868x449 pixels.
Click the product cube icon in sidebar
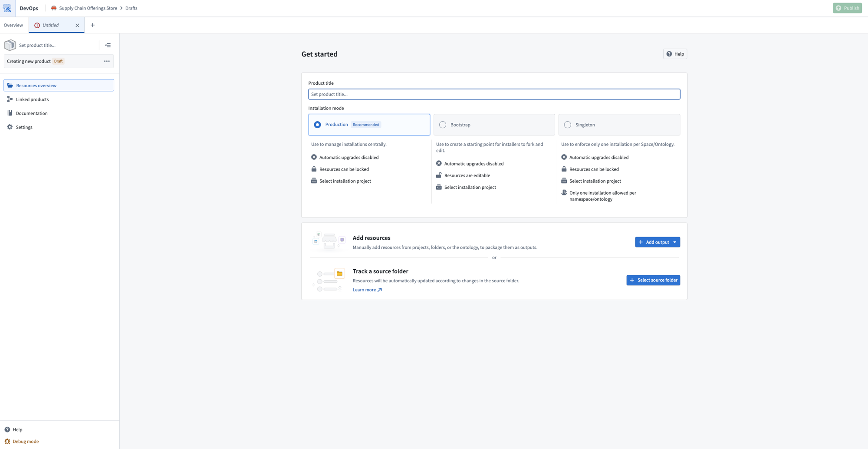pos(10,45)
